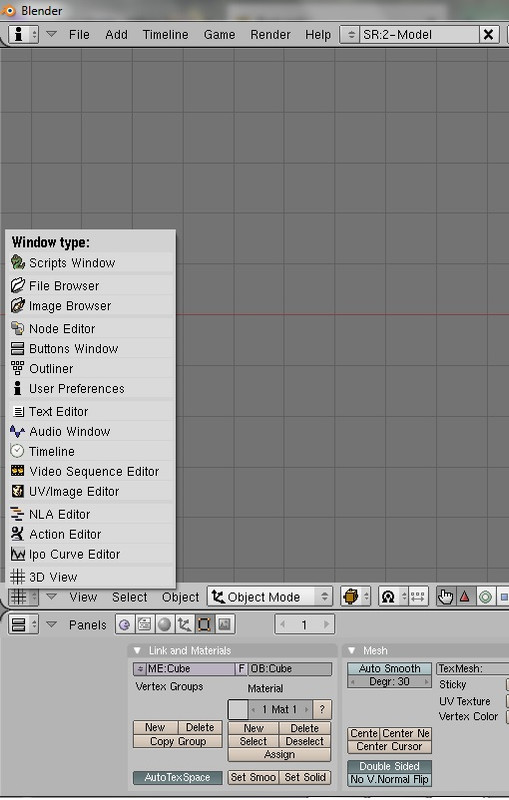Screen dimensions: 509x800
Task: Choose Scripts Window from the Window type menu
Action: 91,263
